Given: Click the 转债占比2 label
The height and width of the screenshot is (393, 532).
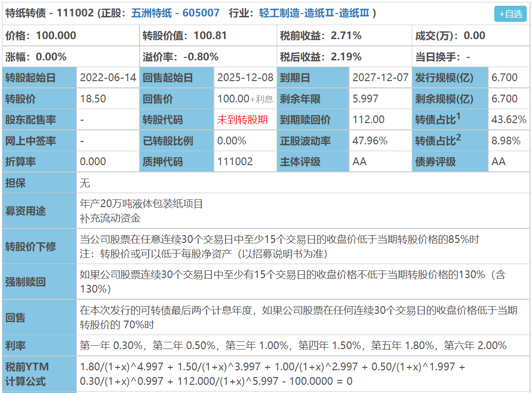Looking at the screenshot, I should (438, 140).
